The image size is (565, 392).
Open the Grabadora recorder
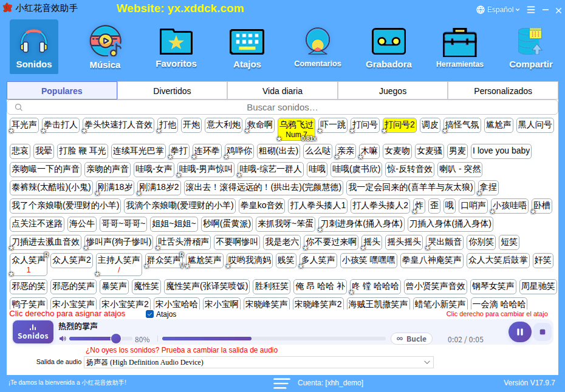click(x=389, y=47)
